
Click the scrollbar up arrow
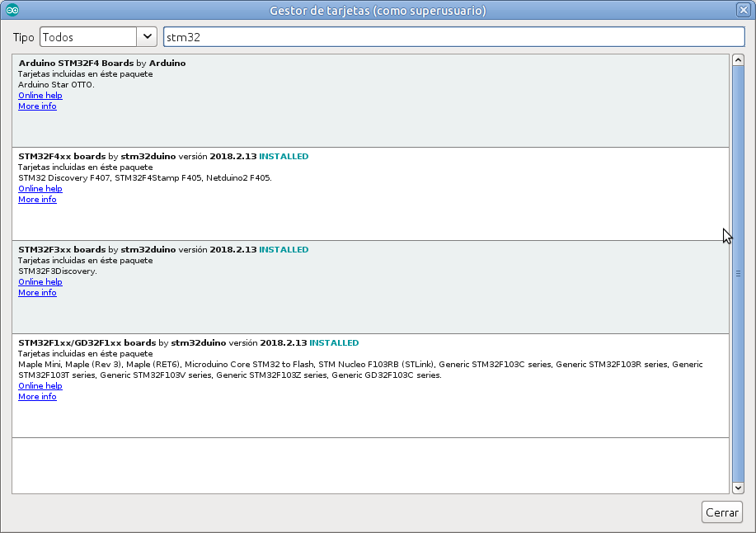(738, 59)
